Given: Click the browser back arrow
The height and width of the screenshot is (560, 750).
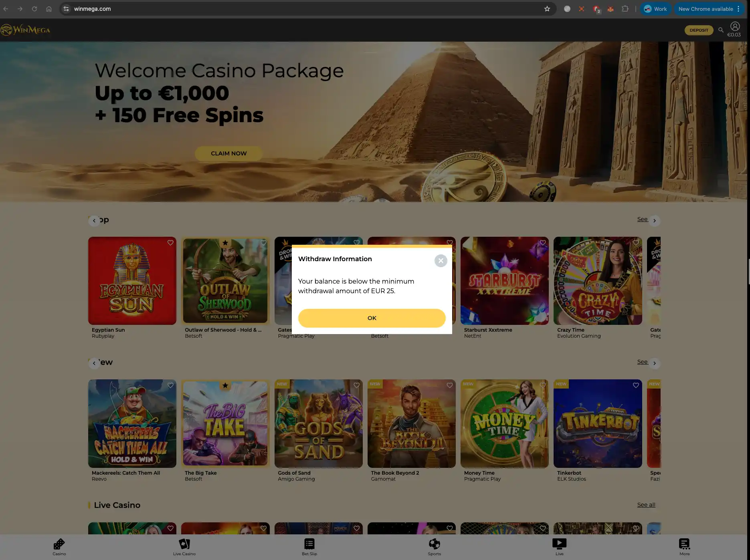Looking at the screenshot, I should (6, 9).
